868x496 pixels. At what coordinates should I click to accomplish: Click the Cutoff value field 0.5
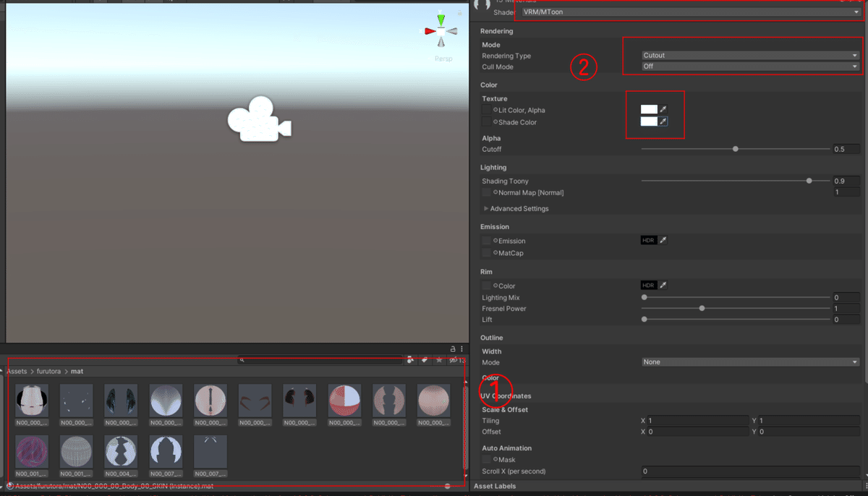pyautogui.click(x=846, y=149)
